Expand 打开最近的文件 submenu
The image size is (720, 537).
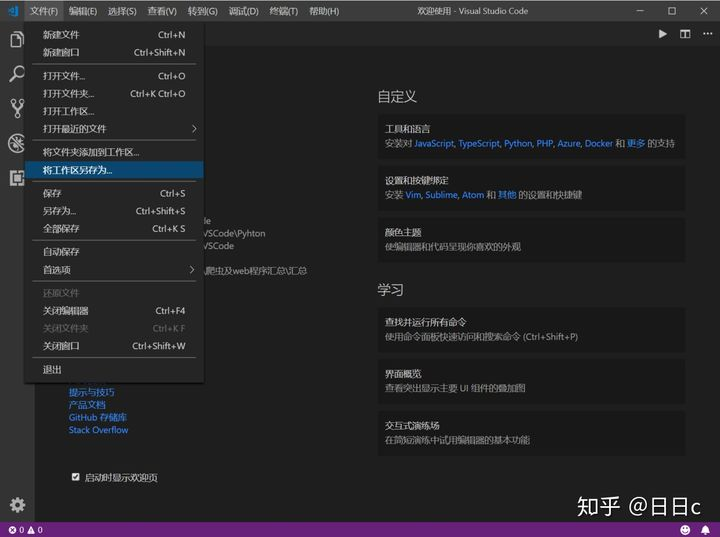click(115, 129)
